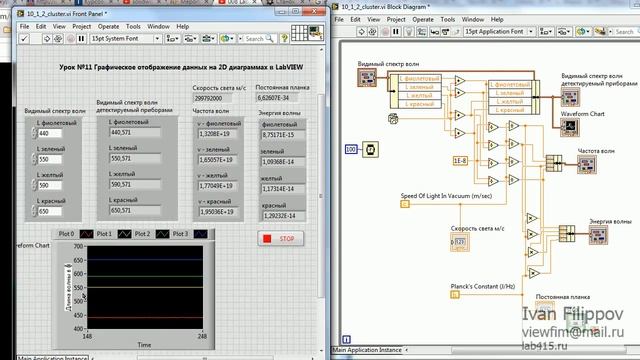Click Abort Execution in Front Panel toolbar
640x360 pixels.
click(70, 39)
